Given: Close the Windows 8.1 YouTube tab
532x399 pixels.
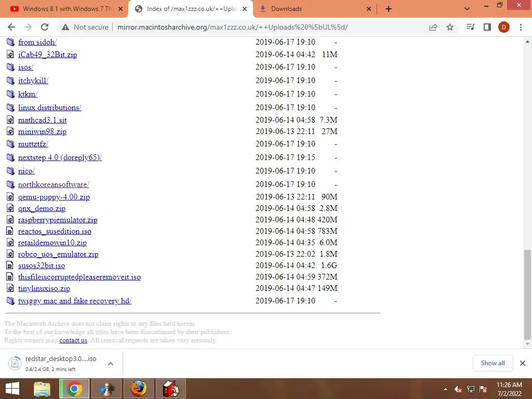Looking at the screenshot, I should (x=121, y=9).
